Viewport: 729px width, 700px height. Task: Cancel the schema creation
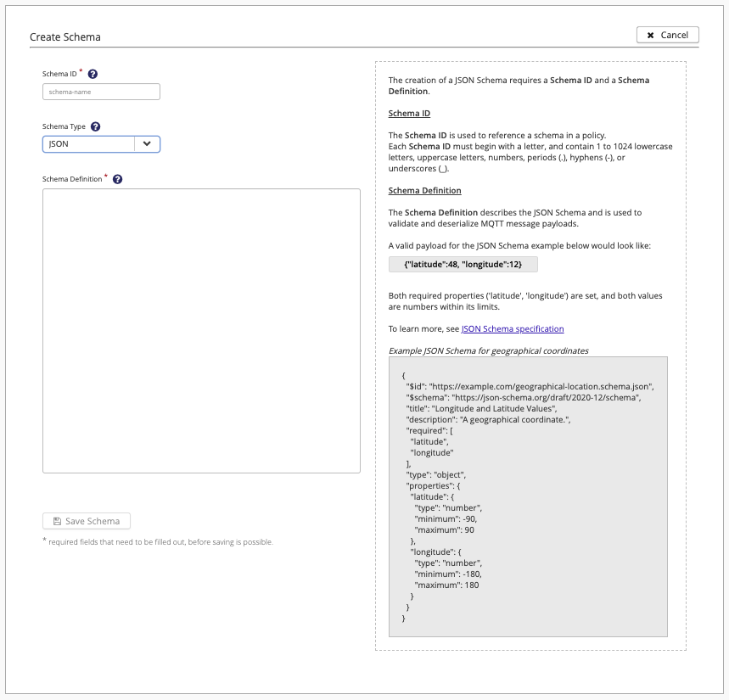point(668,35)
